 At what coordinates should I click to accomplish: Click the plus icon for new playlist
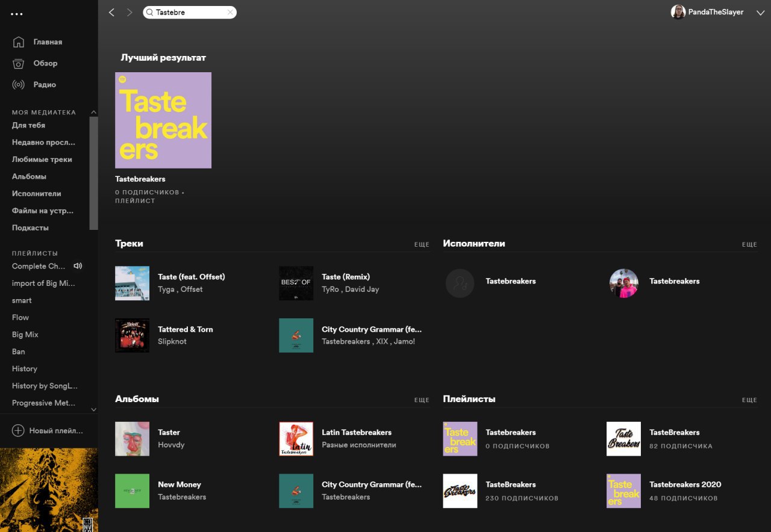click(x=18, y=430)
